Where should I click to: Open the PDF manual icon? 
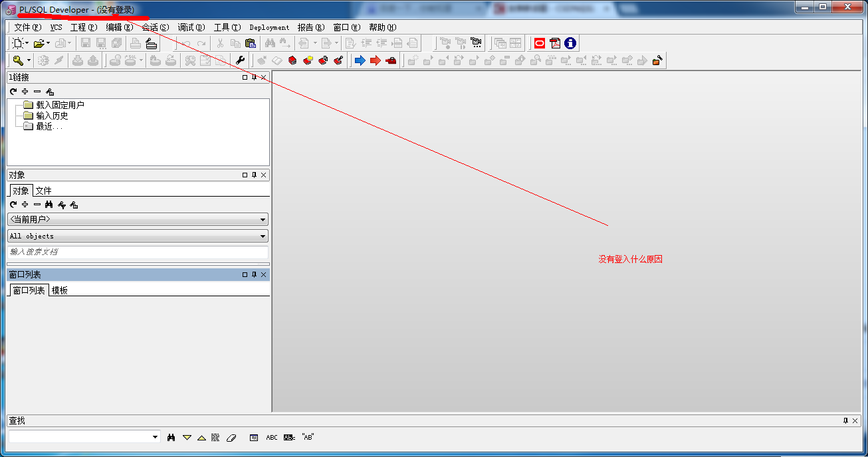555,43
